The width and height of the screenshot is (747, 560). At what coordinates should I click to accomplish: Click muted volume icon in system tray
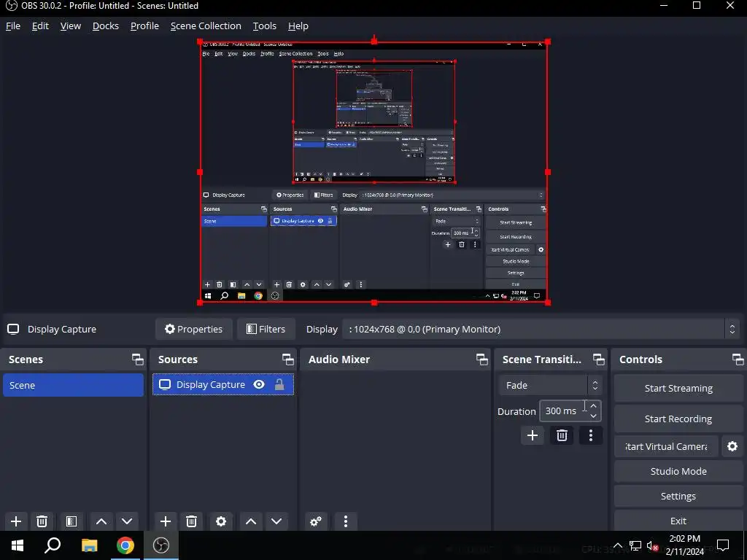point(652,545)
